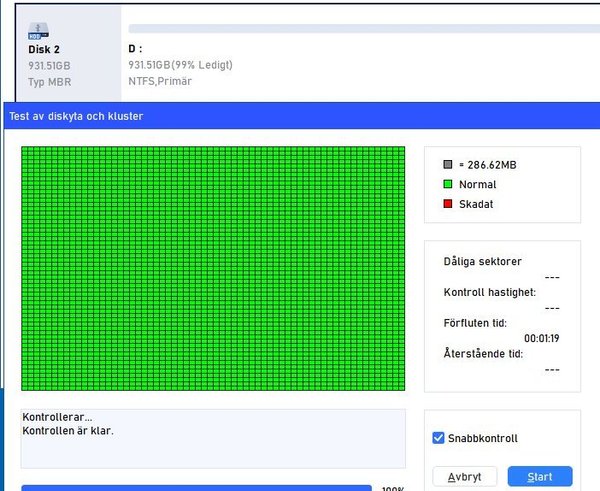Toggle the Snabbkontroll checkbox
Viewport: 600px width, 491px height.
pyautogui.click(x=438, y=438)
